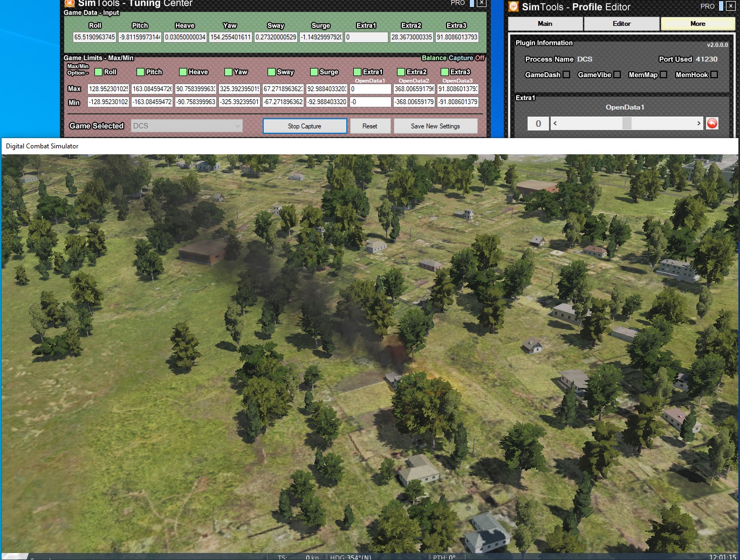Toggle the Heave Max/Min option checkbox
740x560 pixels.
183,72
